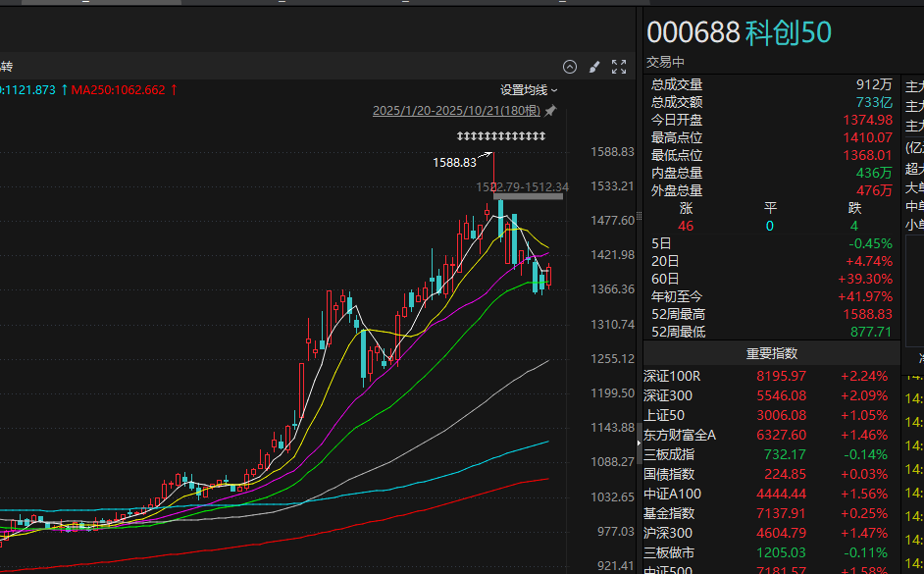This screenshot has height=574, width=924.
Task: Click the 交易中 trading status text
Action: click(665, 62)
